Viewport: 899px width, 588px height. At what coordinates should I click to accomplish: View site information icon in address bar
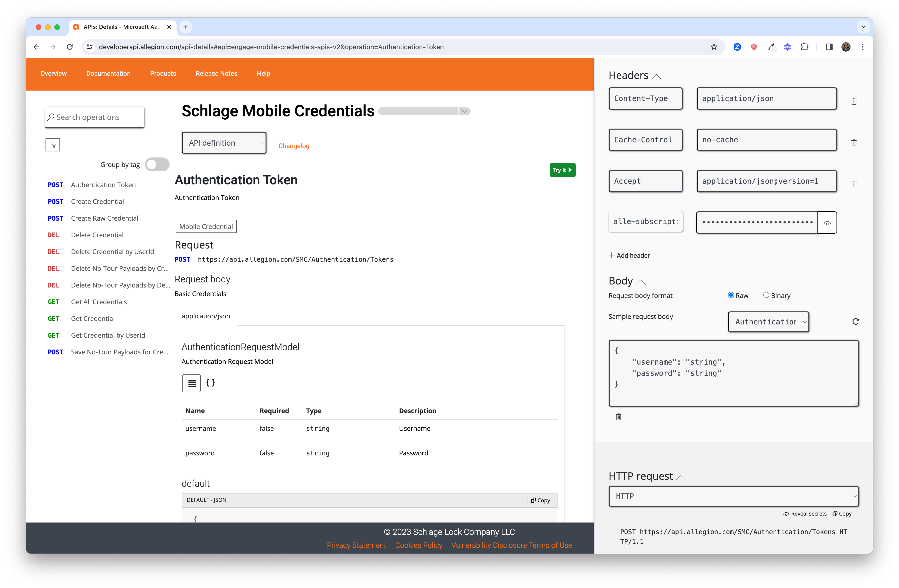click(89, 47)
